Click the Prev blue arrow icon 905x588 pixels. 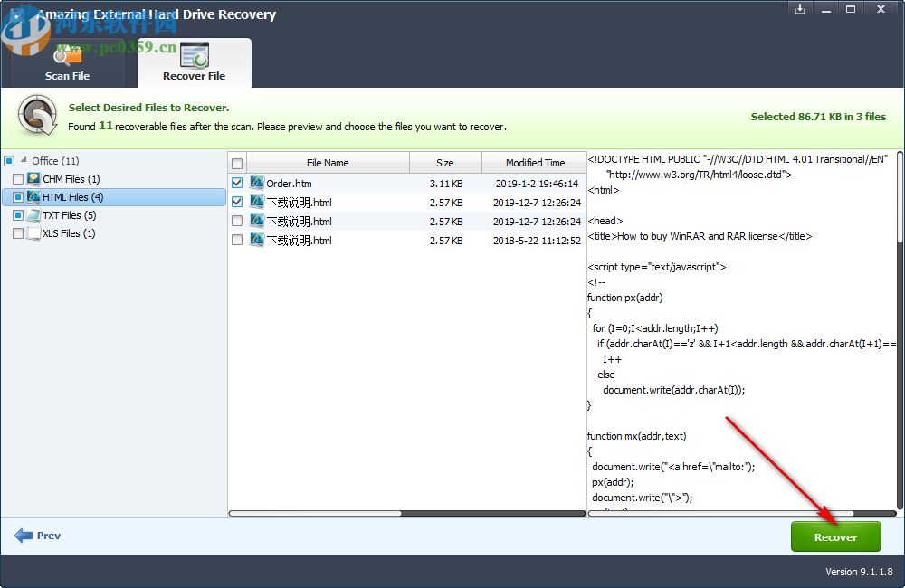click(x=24, y=536)
